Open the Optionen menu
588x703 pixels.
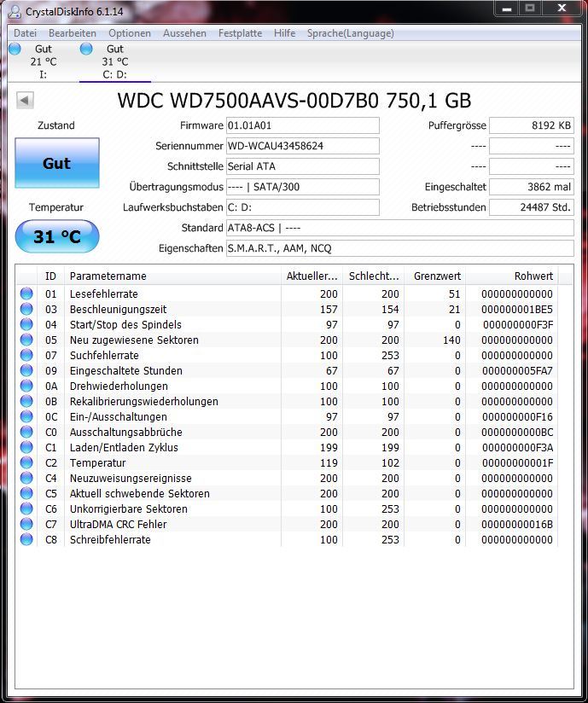click(130, 33)
